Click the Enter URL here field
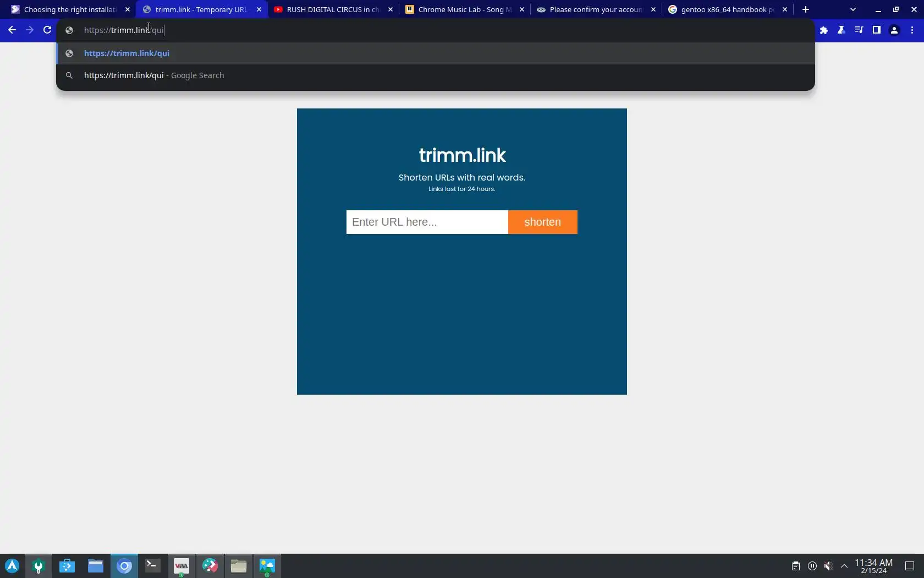Viewport: 924px width, 578px height. [427, 222]
